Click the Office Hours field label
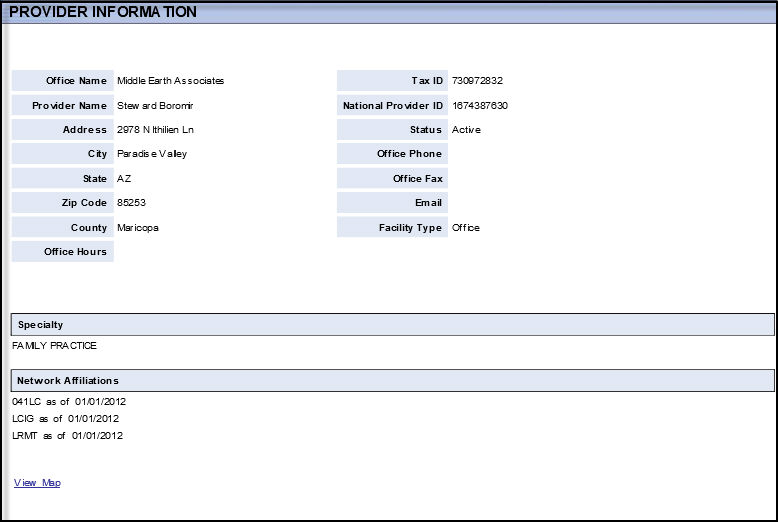778x522 pixels. 75,252
